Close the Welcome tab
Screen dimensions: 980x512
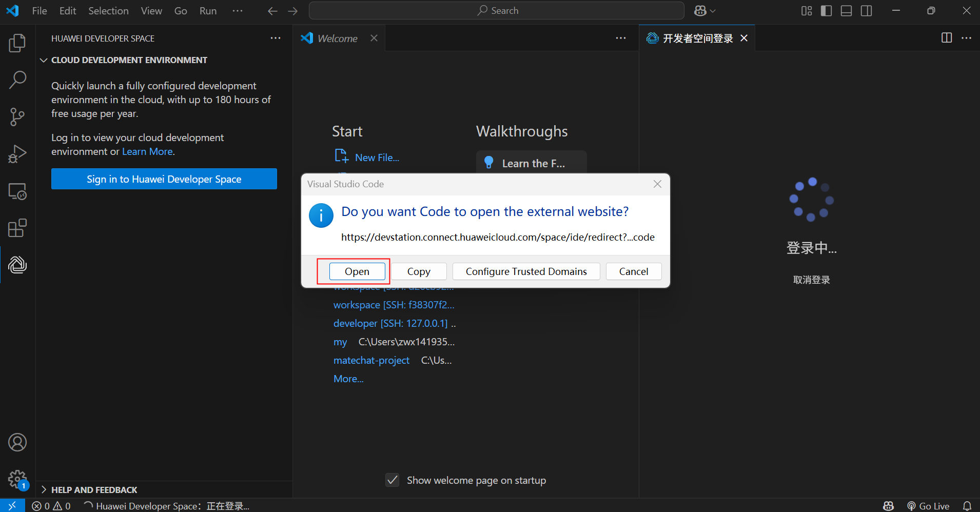pyautogui.click(x=374, y=38)
